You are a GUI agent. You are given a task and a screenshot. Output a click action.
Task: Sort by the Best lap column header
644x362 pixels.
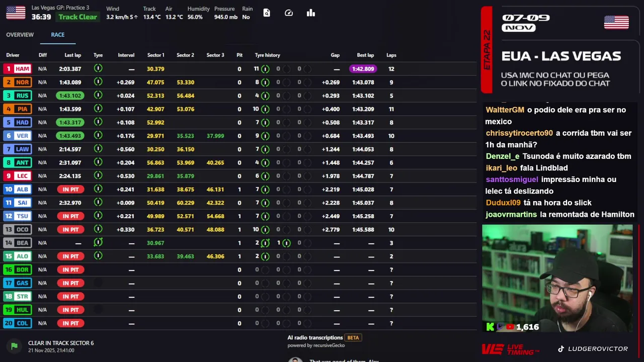point(365,55)
